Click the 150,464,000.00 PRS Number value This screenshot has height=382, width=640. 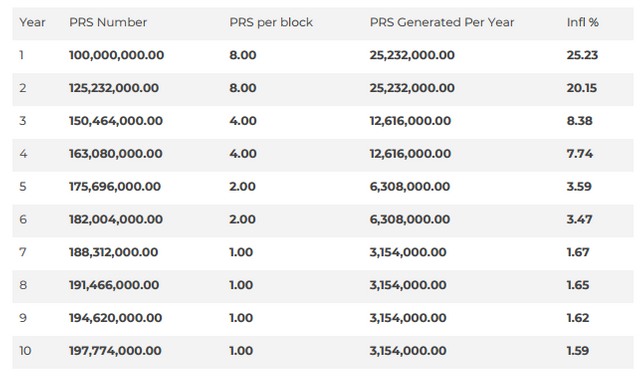116,121
